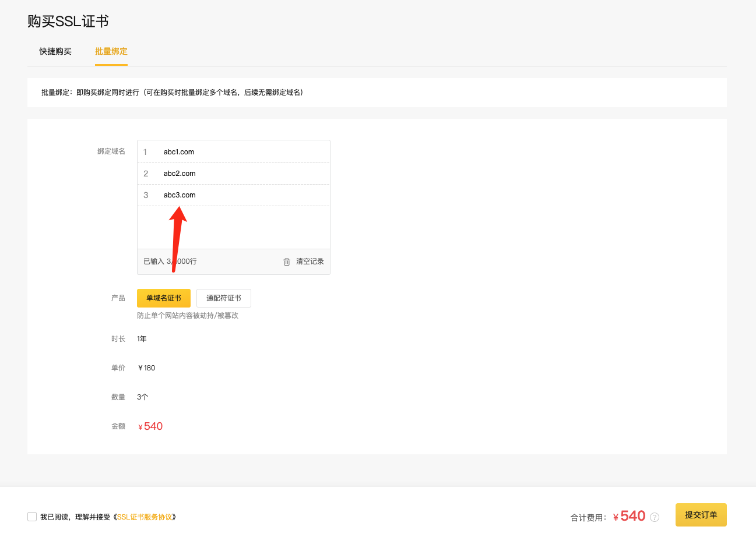
Task: Click line number 2 in the domain box
Action: pos(146,174)
